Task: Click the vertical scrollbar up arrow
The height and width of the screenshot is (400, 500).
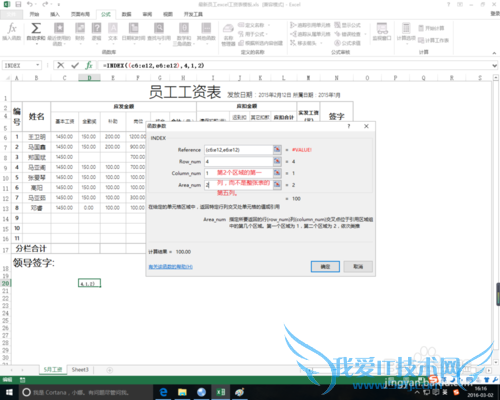Action: coord(496,78)
